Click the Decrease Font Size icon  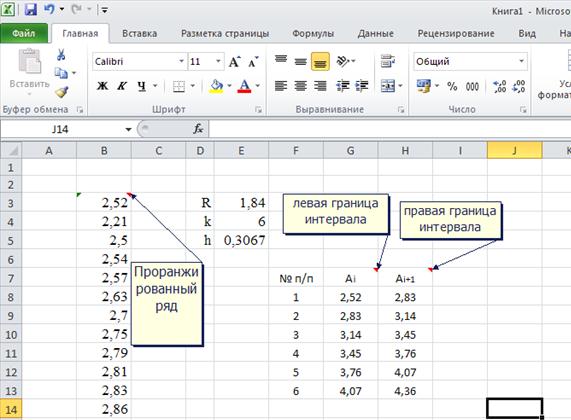pyautogui.click(x=253, y=62)
